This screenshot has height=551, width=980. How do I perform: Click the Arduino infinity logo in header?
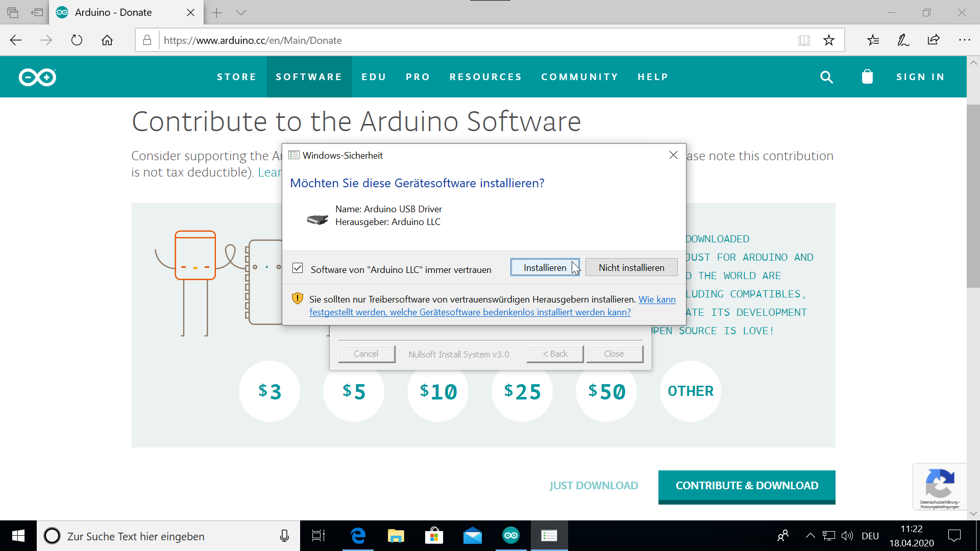tap(37, 77)
